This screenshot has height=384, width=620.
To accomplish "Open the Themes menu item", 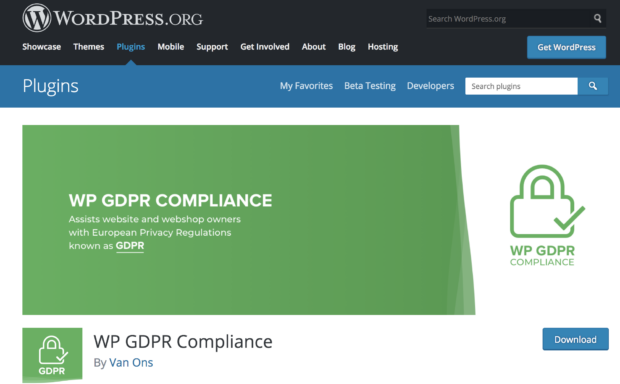I will pos(89,47).
